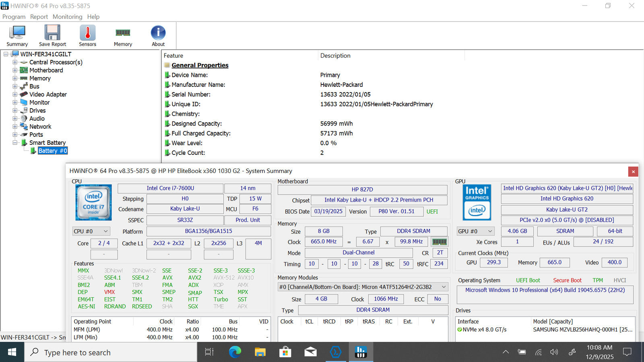
Task: Launch Microsoft Edge from the taskbar
Action: point(235,352)
